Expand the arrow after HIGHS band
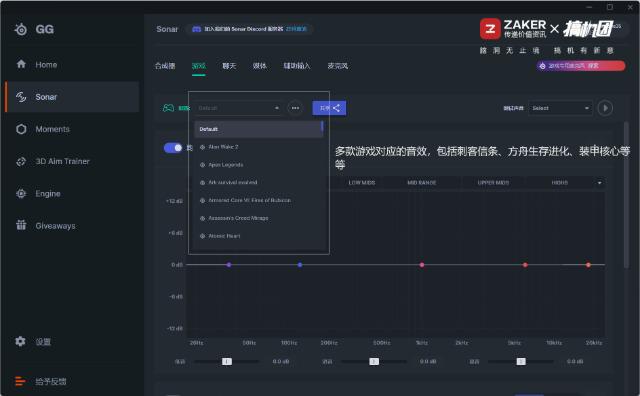 click(x=599, y=183)
